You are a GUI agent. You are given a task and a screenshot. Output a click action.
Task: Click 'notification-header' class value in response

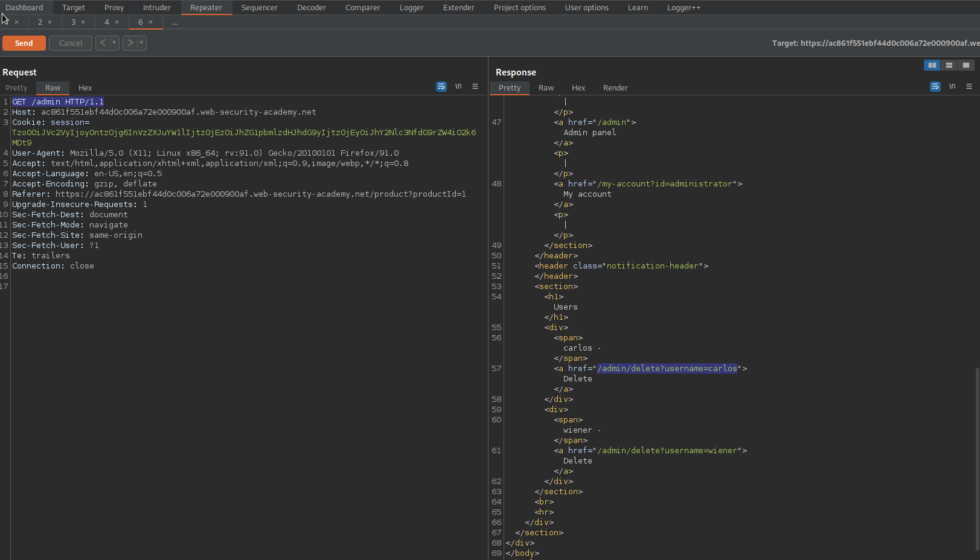pos(653,266)
